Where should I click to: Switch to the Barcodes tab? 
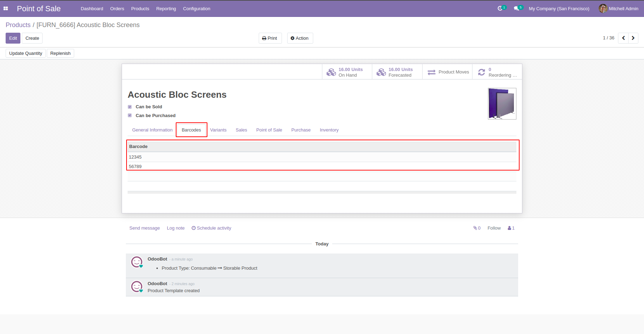[x=191, y=130]
